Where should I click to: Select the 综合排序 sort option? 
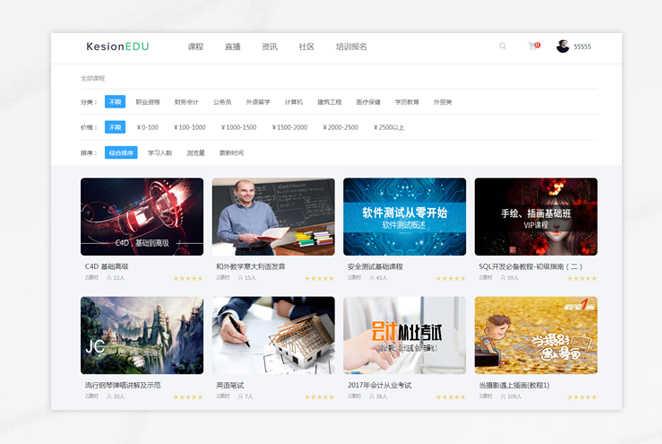(x=121, y=153)
